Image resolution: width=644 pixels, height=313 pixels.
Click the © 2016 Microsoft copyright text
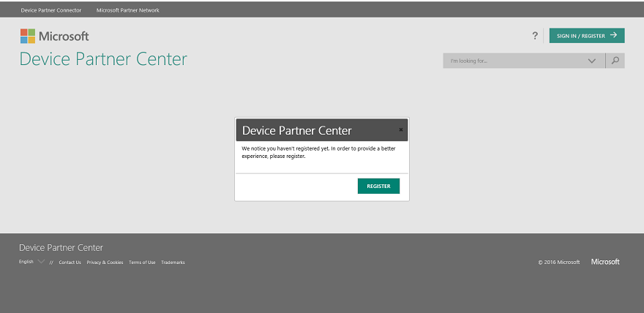click(558, 263)
